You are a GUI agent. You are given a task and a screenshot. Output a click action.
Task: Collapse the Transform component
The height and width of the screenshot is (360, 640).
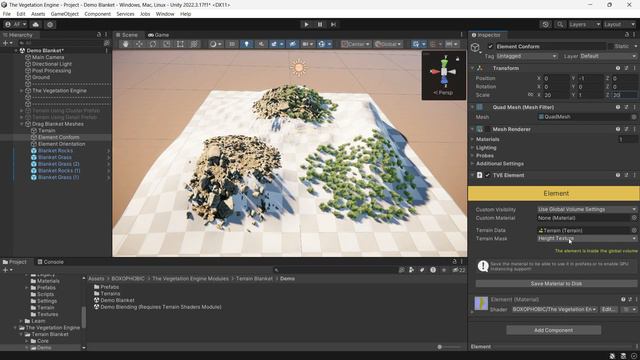point(473,68)
